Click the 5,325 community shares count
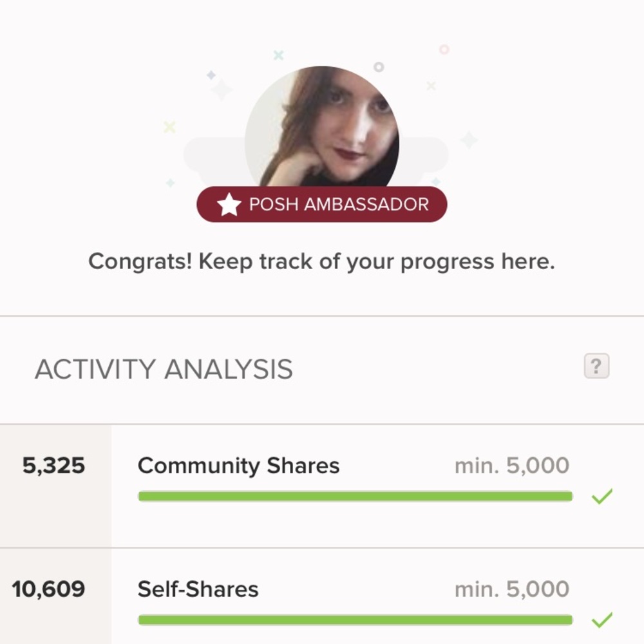Image resolution: width=644 pixels, height=644 pixels. coord(53,466)
